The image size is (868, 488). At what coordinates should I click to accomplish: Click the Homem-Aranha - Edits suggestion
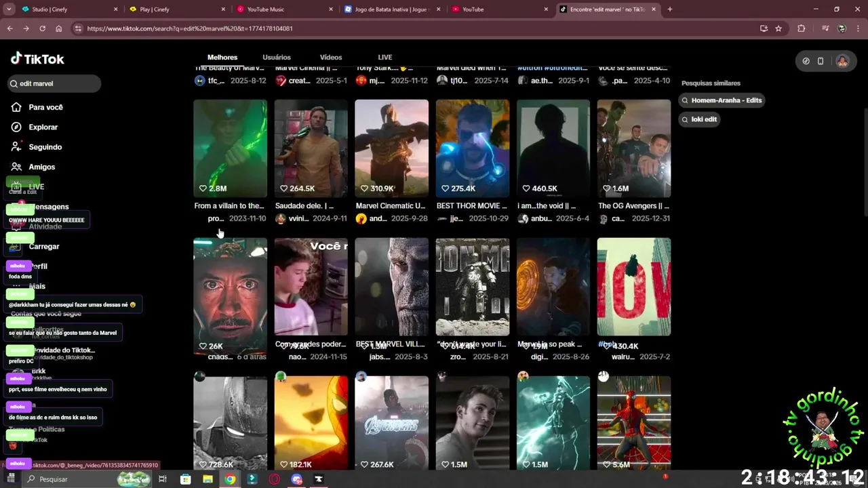[x=722, y=100]
